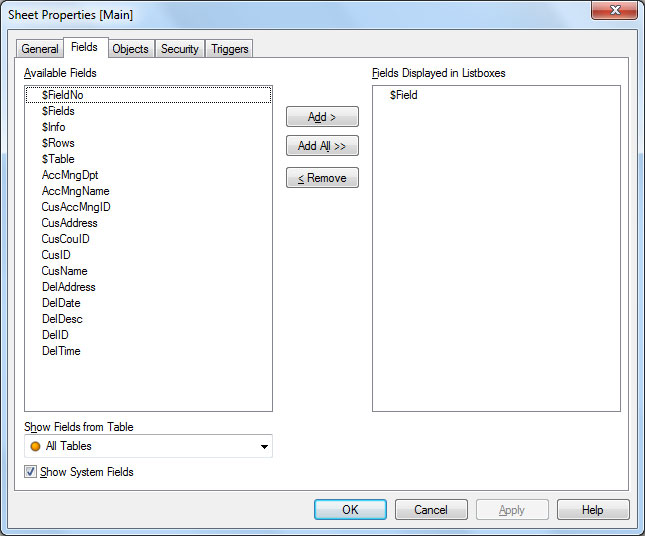This screenshot has width=645, height=536.
Task: Select CusName field
Action: click(x=148, y=271)
